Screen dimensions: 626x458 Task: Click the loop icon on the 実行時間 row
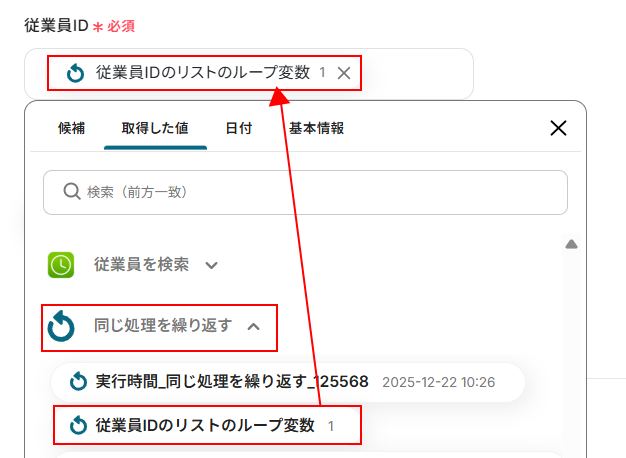coord(78,382)
